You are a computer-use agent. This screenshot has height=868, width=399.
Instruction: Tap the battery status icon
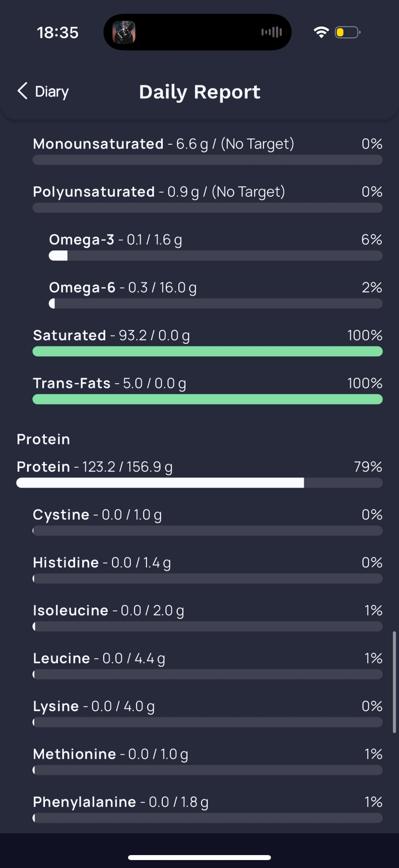347,32
